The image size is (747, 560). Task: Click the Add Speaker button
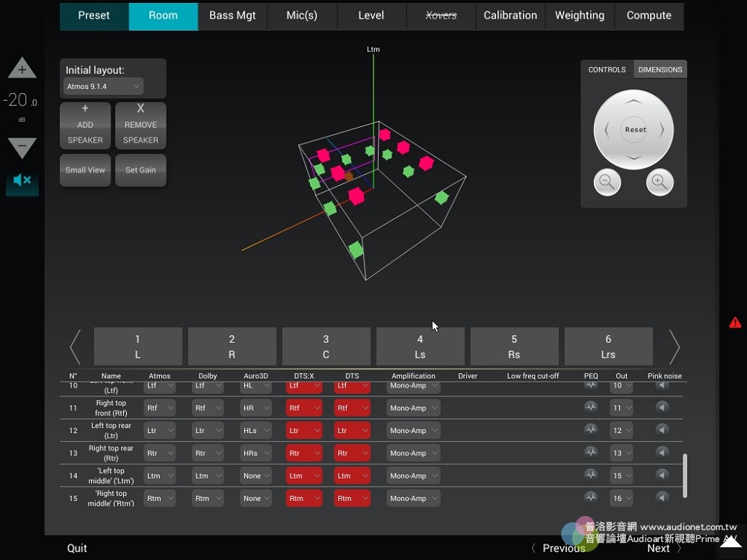85,125
